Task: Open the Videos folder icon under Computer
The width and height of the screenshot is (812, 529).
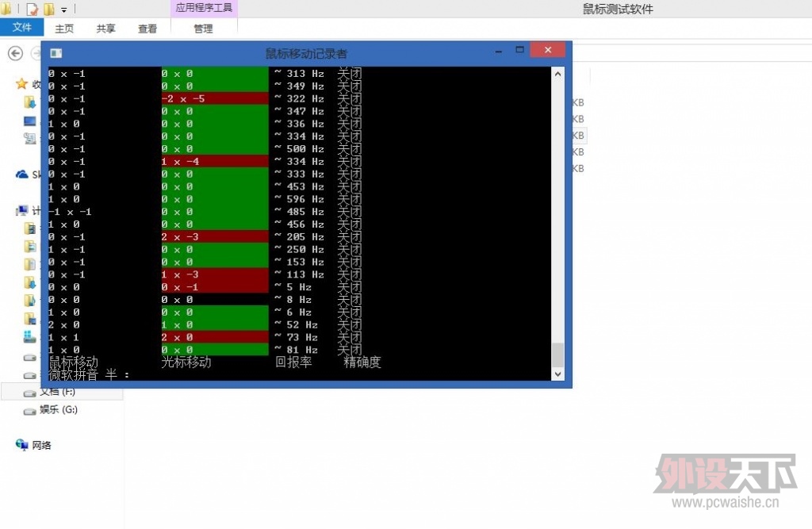Action: click(30, 228)
